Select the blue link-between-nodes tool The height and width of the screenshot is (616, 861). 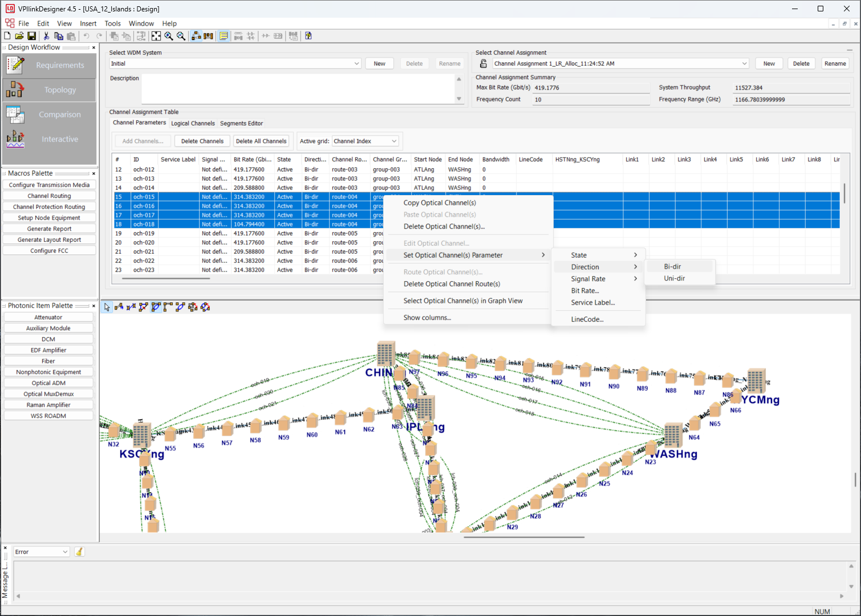tap(131, 307)
